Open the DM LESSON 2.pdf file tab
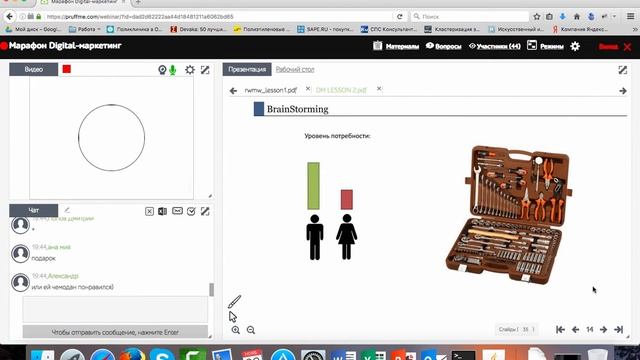The width and height of the screenshot is (640, 360). click(x=341, y=90)
